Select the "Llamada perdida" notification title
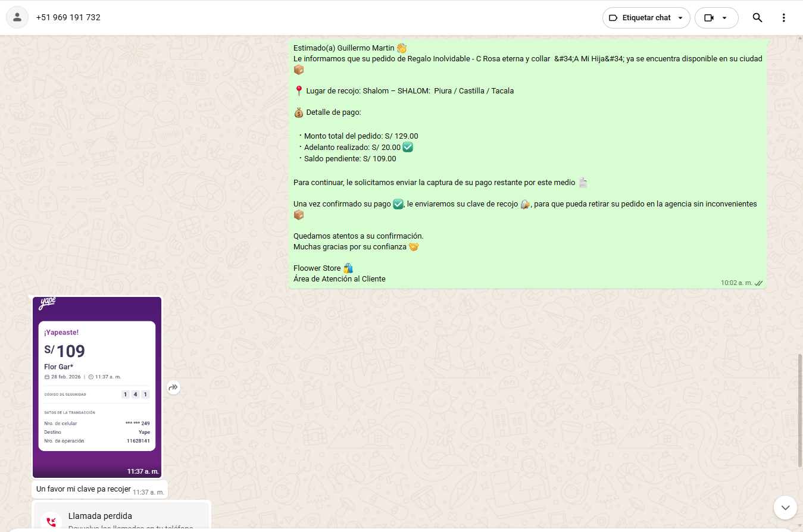This screenshot has height=532, width=803. 100,516
